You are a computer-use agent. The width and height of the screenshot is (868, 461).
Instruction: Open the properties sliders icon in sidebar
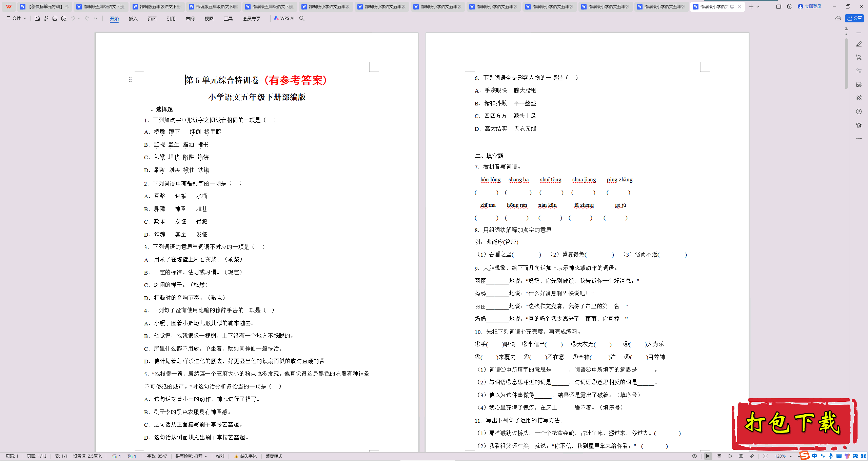pos(859,71)
